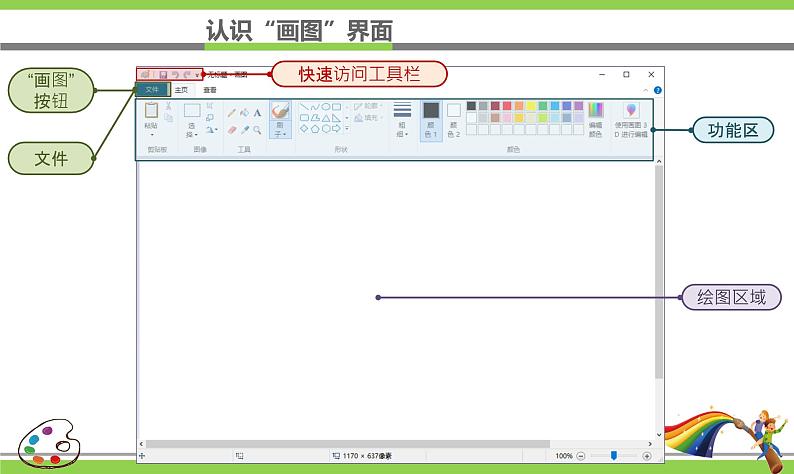Choose the Polygon shape

tap(315, 118)
